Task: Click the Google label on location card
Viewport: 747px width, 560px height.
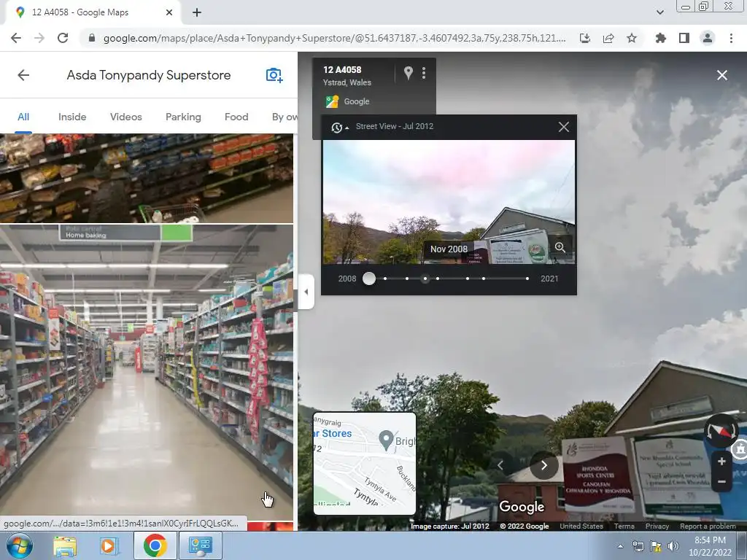Action: pos(356,101)
